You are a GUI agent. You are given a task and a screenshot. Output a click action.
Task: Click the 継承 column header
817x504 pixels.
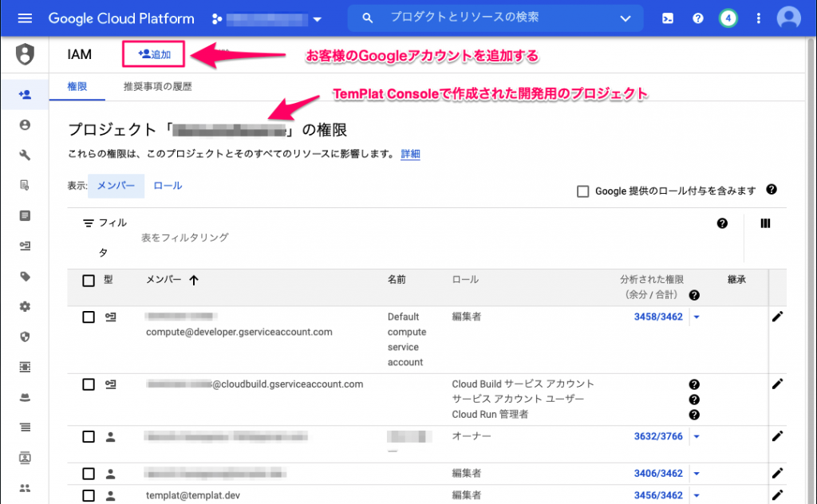click(736, 280)
